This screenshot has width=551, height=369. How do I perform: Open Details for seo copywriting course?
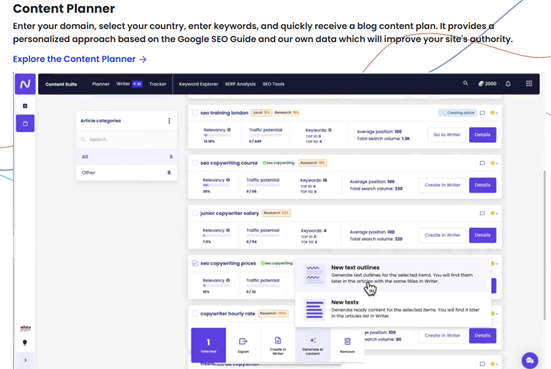tap(482, 185)
